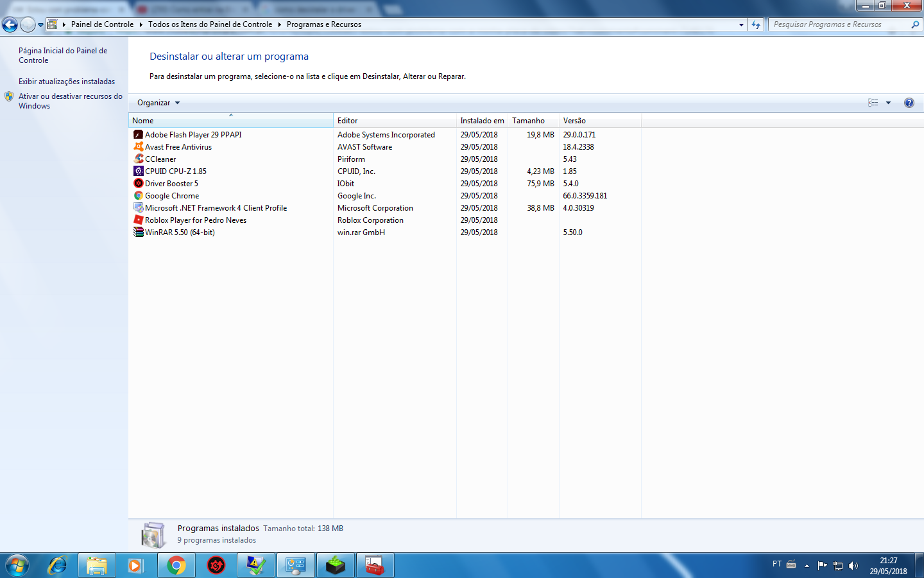The width and height of the screenshot is (924, 578).
Task: Click the volume speaker tray icon
Action: 853,566
